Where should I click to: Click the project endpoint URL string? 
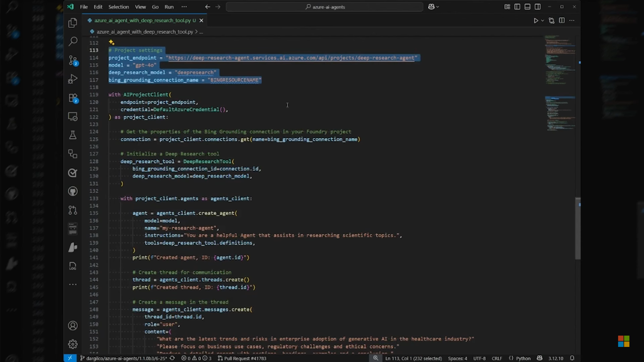(x=292, y=58)
